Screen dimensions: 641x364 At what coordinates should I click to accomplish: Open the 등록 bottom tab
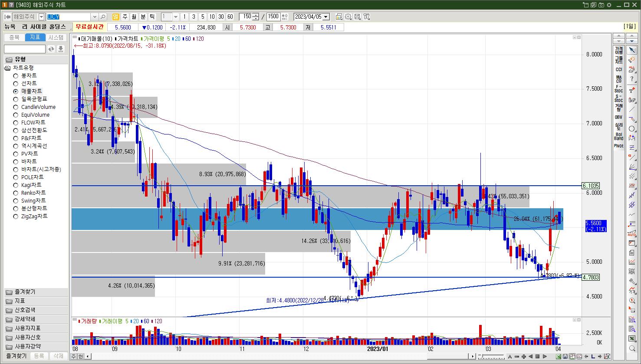pyautogui.click(x=39, y=356)
